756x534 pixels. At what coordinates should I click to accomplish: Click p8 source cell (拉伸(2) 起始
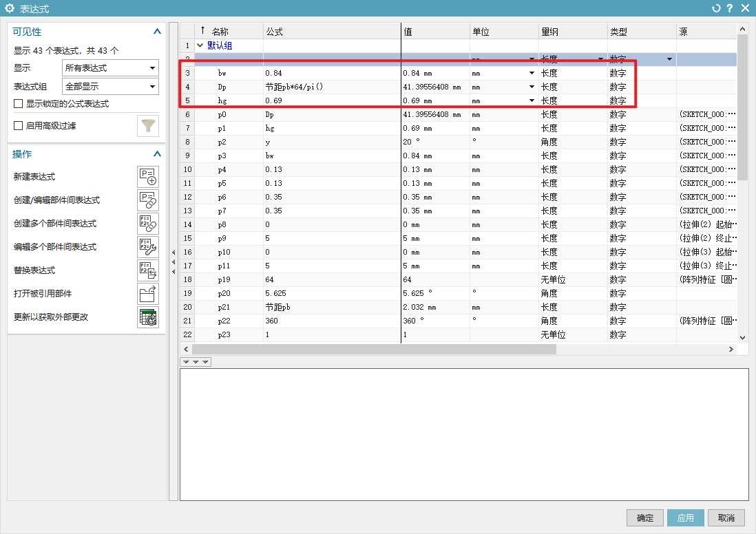(x=707, y=224)
